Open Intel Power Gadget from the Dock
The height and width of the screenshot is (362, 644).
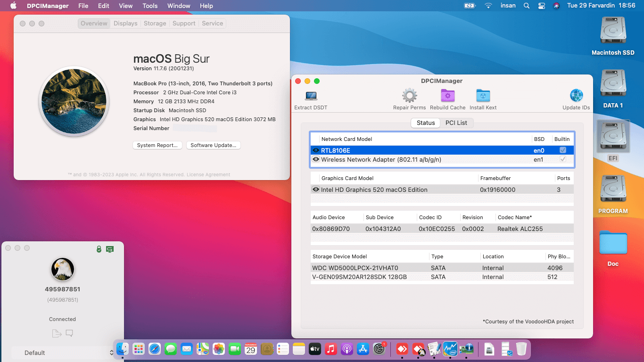pos(450,349)
